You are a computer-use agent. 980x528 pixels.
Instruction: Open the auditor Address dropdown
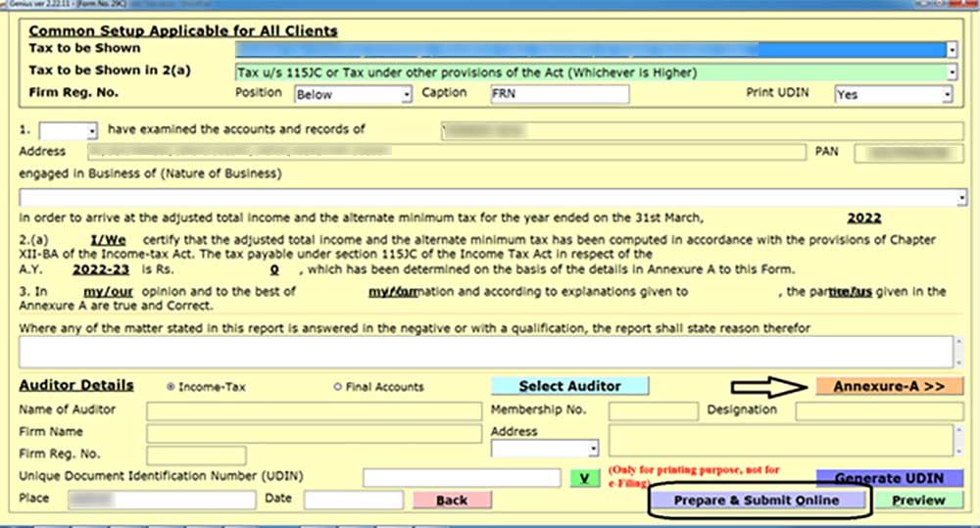(593, 450)
